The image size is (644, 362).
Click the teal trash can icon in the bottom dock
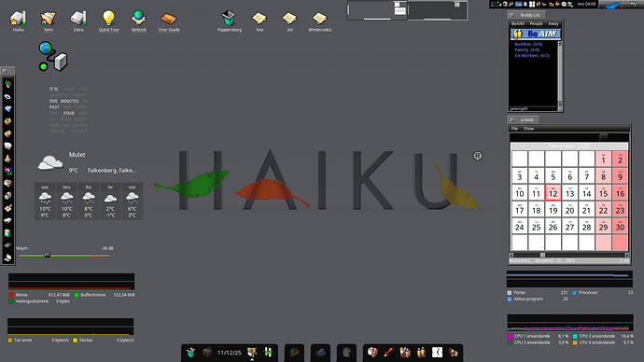190,352
